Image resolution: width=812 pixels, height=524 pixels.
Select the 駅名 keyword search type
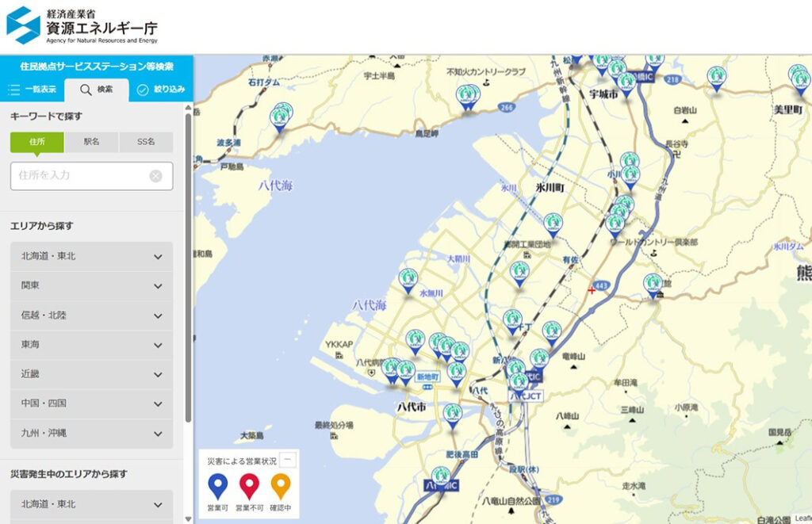(x=92, y=142)
